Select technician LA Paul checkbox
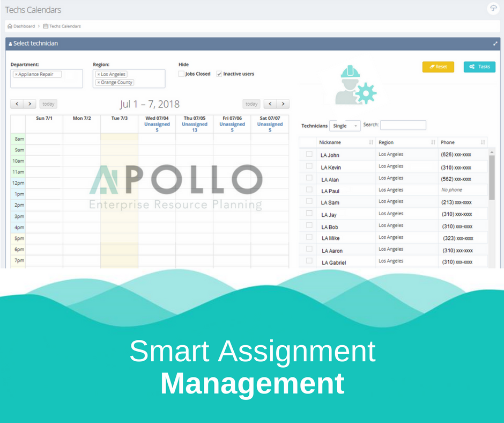This screenshot has height=423, width=504. click(x=309, y=189)
